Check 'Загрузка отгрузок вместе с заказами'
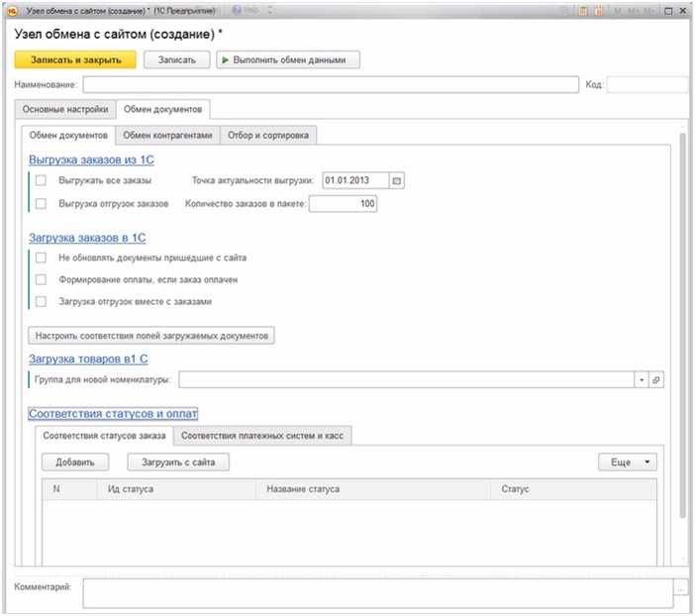 (42, 301)
